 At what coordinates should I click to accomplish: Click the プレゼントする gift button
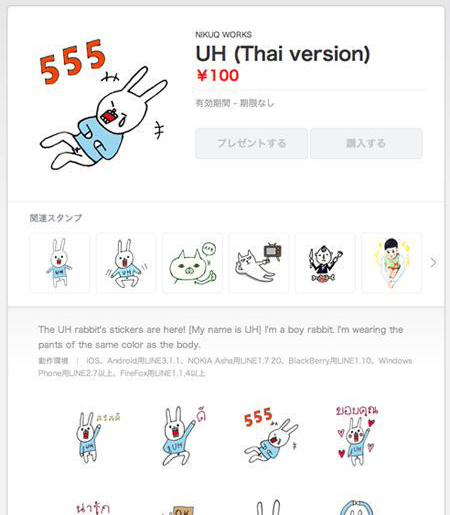[x=251, y=143]
